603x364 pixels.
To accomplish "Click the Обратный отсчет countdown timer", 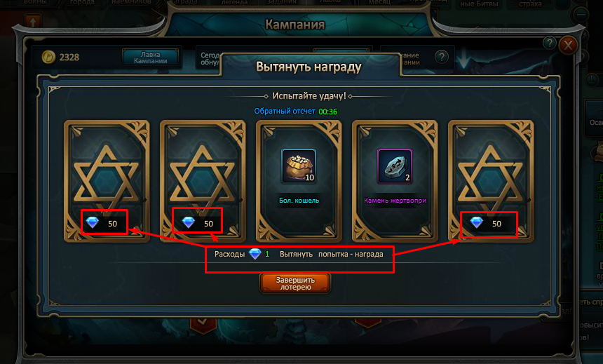I will pyautogui.click(x=296, y=112).
